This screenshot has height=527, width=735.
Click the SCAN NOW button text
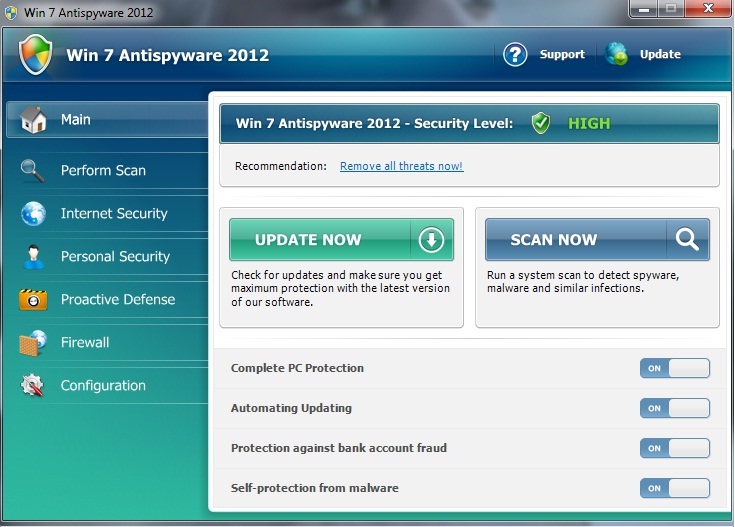click(554, 240)
